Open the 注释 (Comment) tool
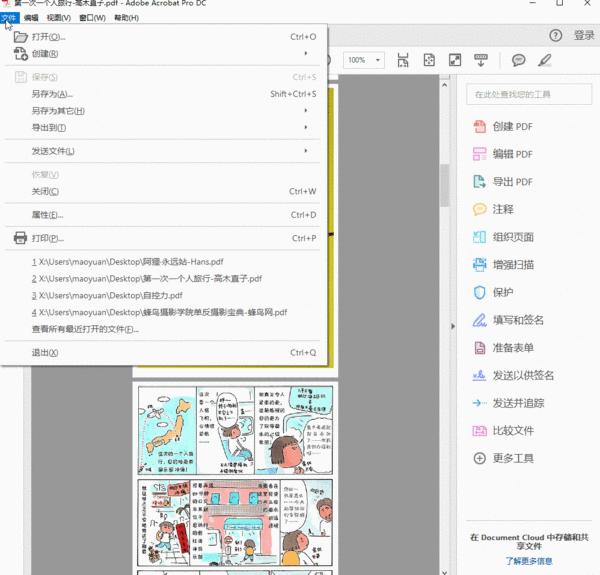 494,209
